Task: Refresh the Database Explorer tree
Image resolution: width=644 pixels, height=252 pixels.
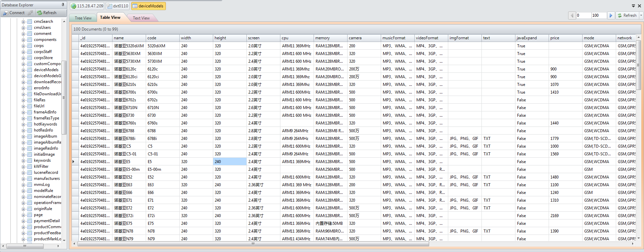Action: tap(47, 13)
